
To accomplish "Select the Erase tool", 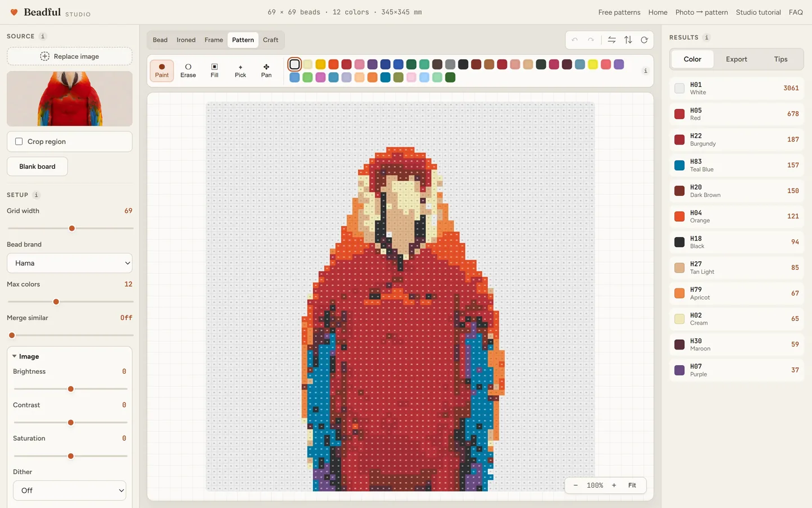I will [x=188, y=71].
